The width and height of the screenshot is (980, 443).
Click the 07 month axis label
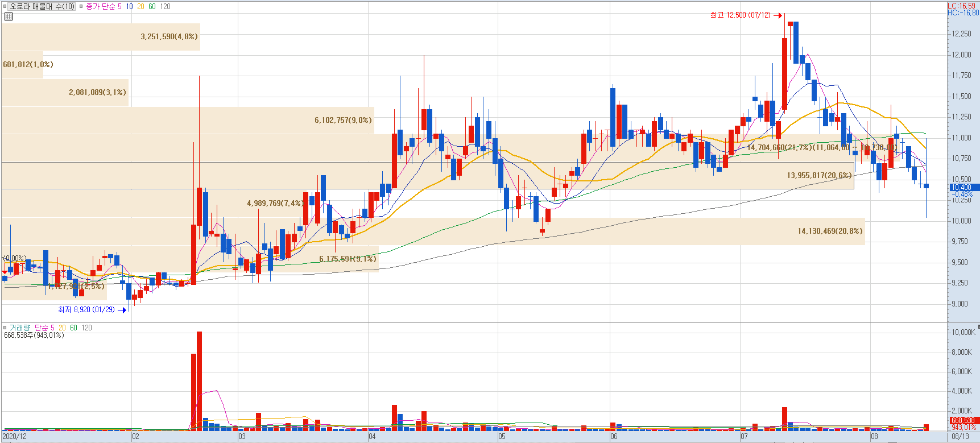tap(744, 437)
